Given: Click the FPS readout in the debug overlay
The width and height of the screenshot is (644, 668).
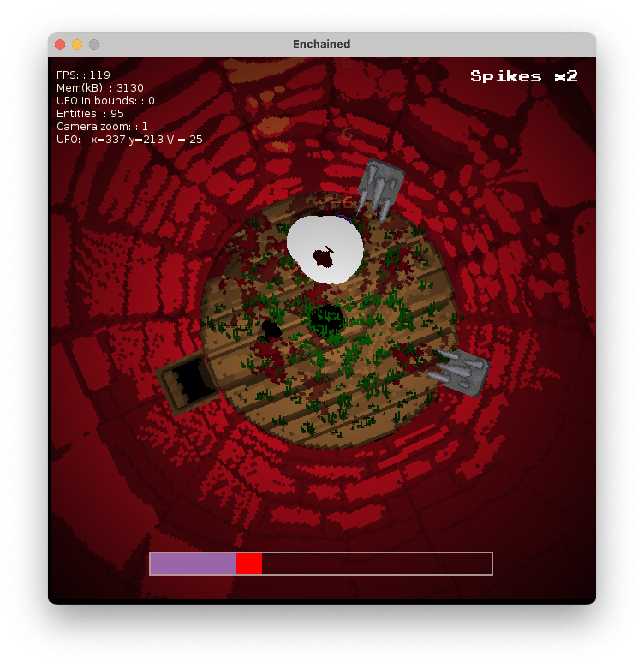Looking at the screenshot, I should (83, 75).
